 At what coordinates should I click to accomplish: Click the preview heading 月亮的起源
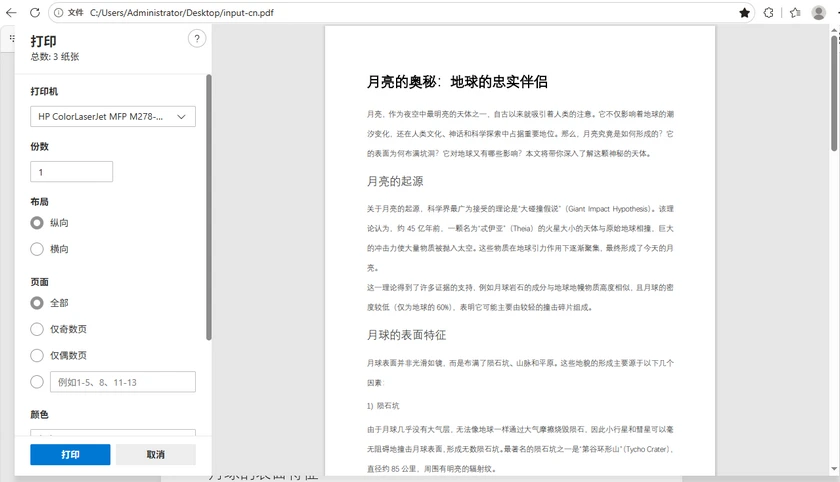(395, 181)
